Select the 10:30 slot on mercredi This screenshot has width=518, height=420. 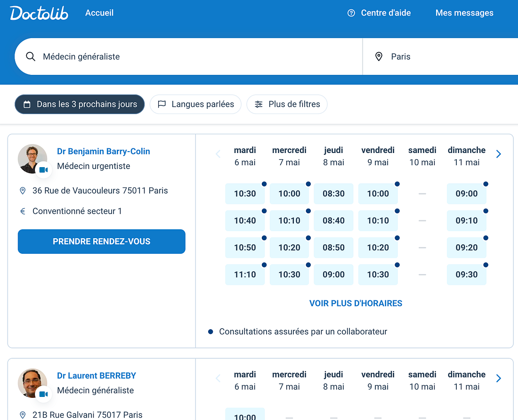pyautogui.click(x=290, y=275)
